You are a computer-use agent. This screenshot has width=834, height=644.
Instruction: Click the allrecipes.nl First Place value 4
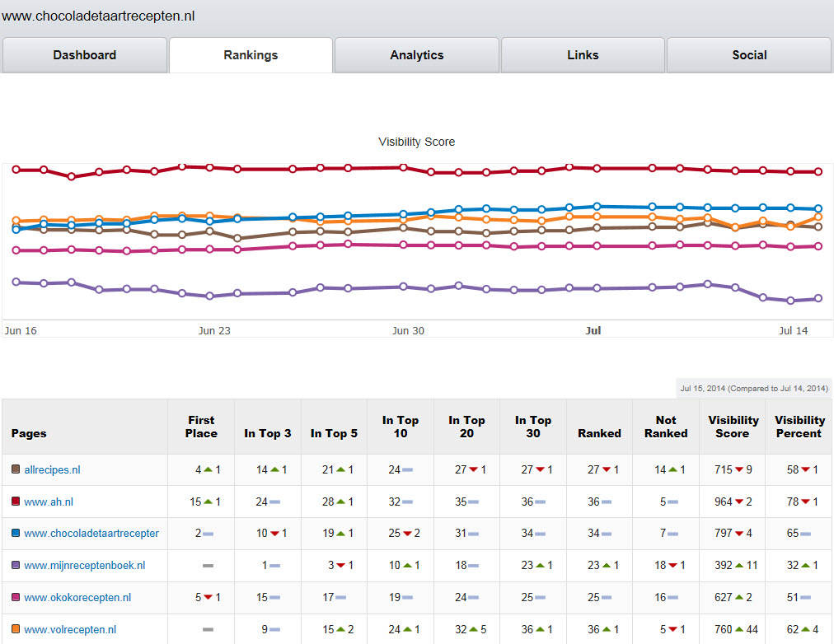[199, 469]
